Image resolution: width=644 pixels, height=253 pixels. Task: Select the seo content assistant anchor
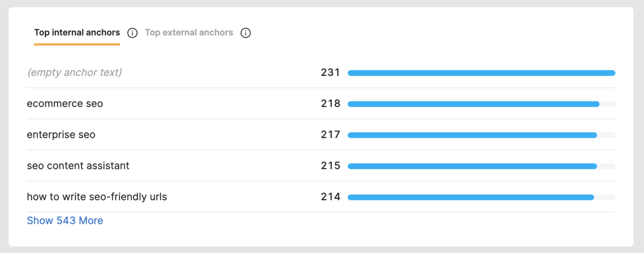pyautogui.click(x=78, y=166)
